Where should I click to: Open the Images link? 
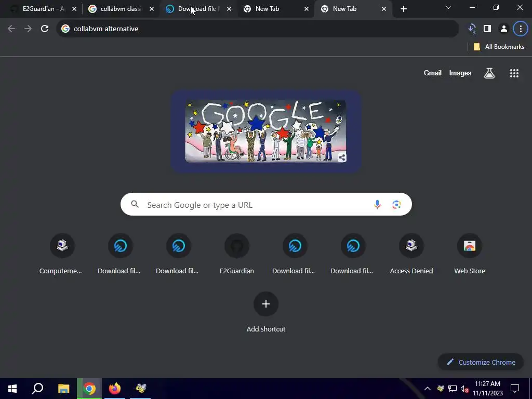pyautogui.click(x=460, y=73)
